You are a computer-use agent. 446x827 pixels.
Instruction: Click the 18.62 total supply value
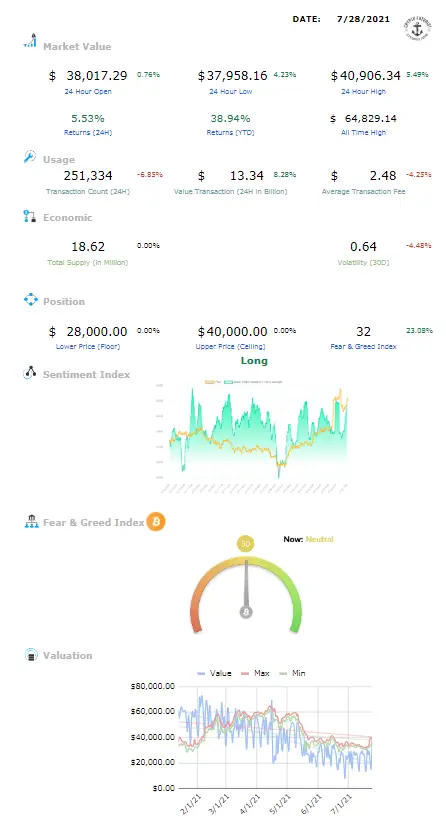click(88, 246)
